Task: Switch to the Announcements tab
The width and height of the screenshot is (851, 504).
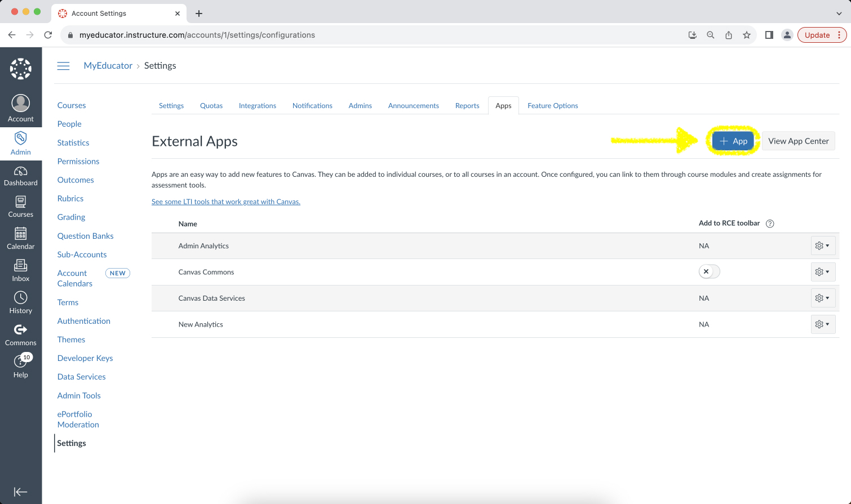Action: click(414, 105)
